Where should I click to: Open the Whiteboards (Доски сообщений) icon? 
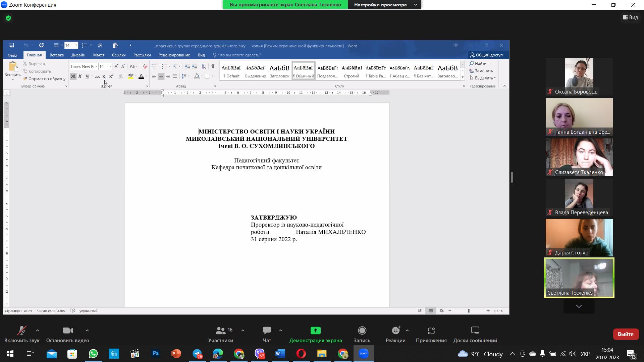pos(475,334)
